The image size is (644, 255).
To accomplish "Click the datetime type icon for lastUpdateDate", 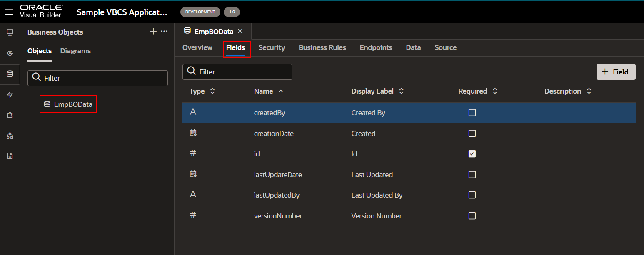I will coord(193,174).
